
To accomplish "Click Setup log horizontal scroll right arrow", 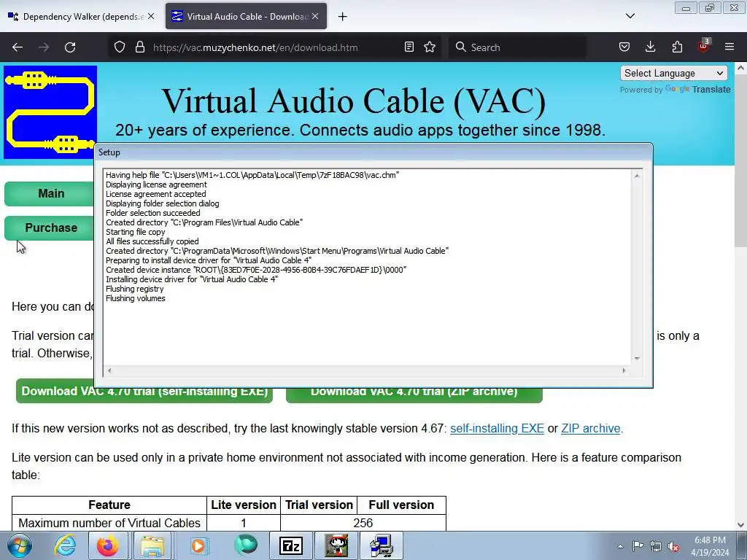I will point(624,370).
